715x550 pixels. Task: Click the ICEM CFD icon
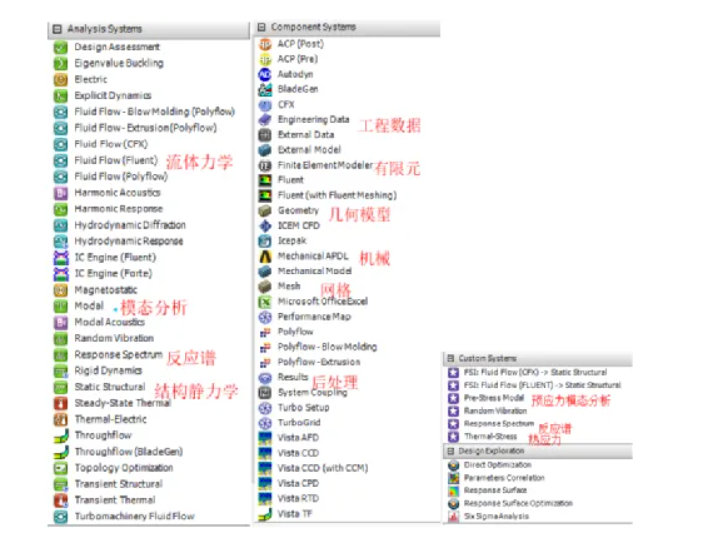click(265, 226)
